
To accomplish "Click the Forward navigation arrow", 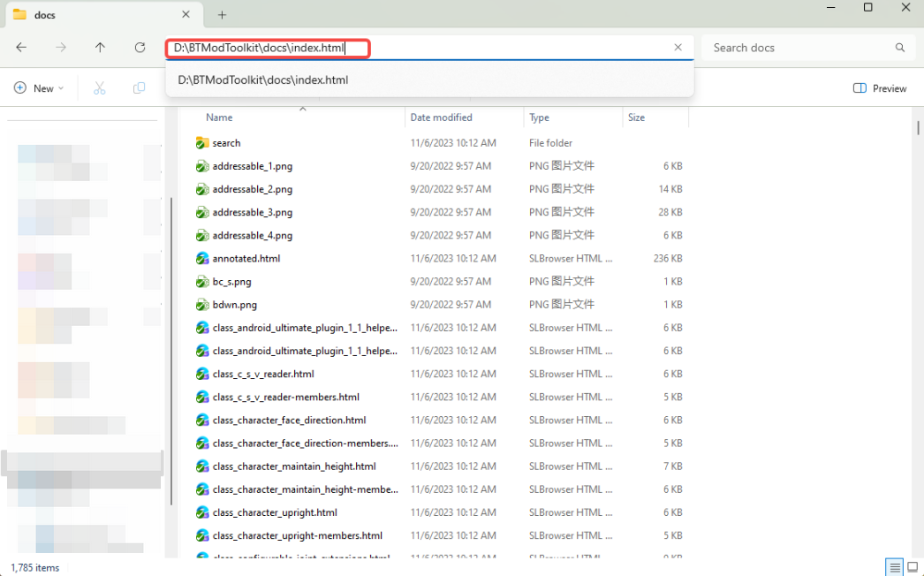I will [x=61, y=47].
